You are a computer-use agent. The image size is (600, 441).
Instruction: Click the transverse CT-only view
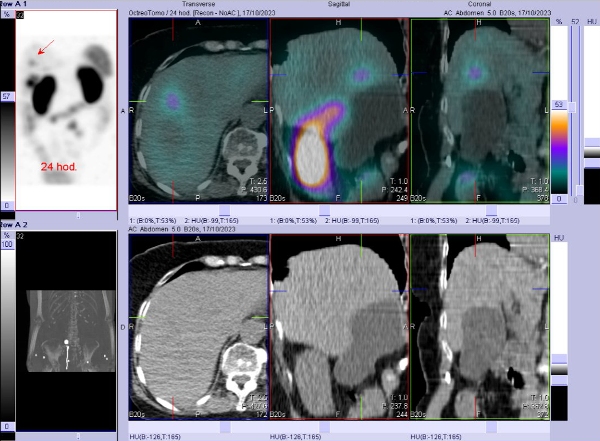pos(198,325)
